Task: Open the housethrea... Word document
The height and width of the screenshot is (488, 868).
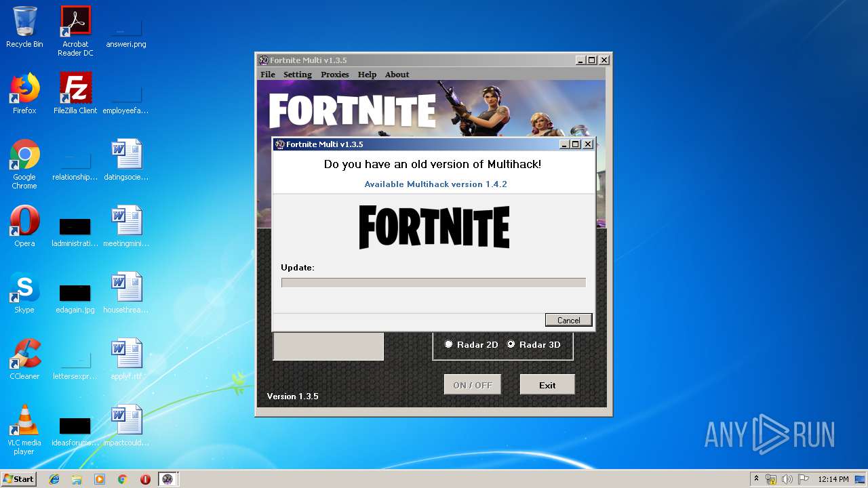Action: click(x=126, y=293)
